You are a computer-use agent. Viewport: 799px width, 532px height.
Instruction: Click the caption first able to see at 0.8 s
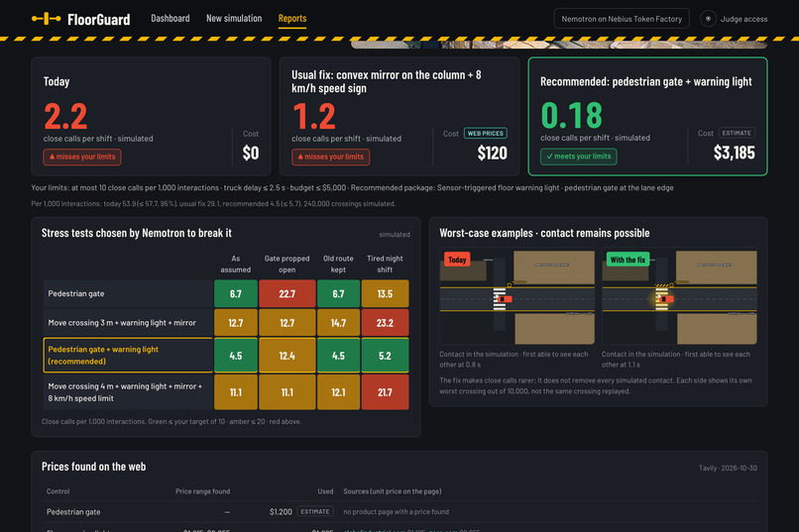click(514, 360)
